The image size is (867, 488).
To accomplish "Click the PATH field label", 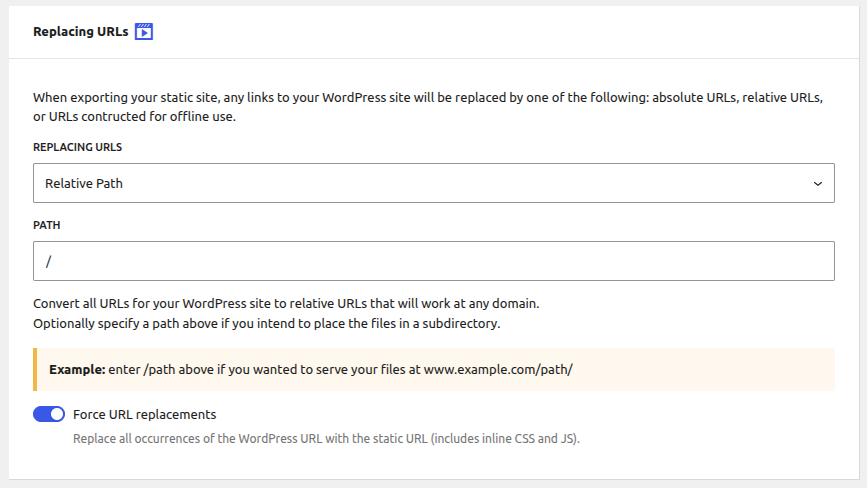I will 47,225.
